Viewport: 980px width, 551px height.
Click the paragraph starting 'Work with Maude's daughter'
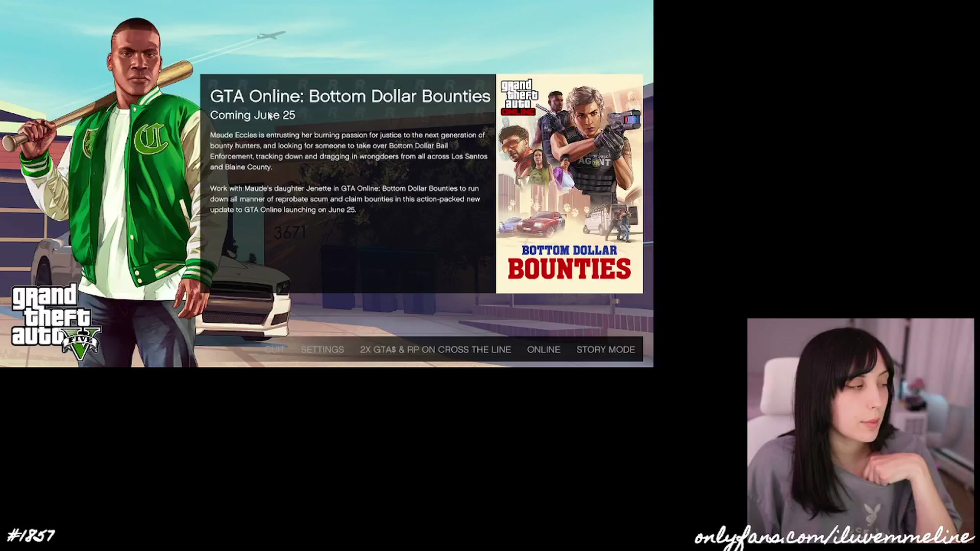click(x=345, y=199)
